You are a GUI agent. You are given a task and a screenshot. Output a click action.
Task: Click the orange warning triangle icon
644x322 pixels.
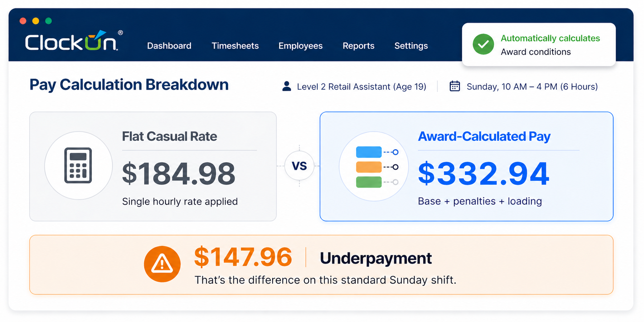[x=162, y=264]
